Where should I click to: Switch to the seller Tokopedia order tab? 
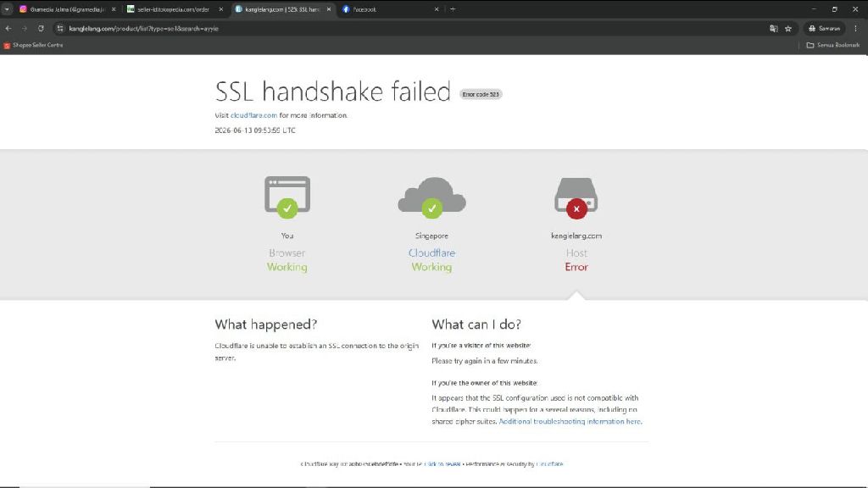tap(174, 9)
